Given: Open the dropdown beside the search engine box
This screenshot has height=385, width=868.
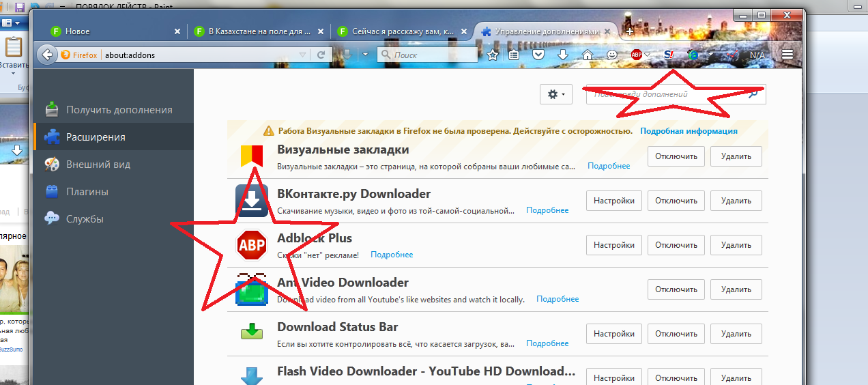Looking at the screenshot, I should click(365, 55).
